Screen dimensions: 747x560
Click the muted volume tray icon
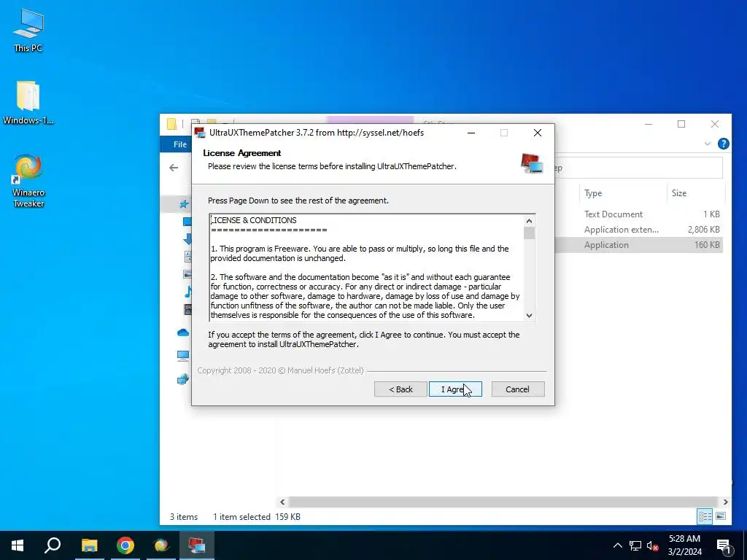coord(653,545)
